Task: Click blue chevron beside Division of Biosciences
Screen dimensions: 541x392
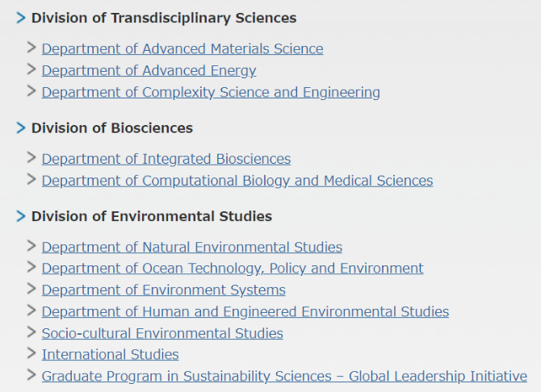Action: [21, 128]
